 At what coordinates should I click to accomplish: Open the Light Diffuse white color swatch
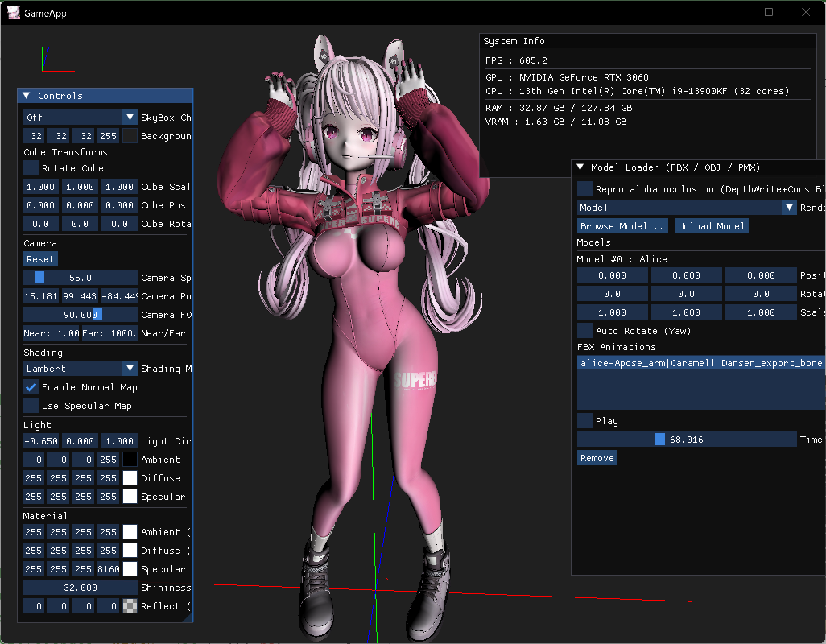click(x=130, y=478)
